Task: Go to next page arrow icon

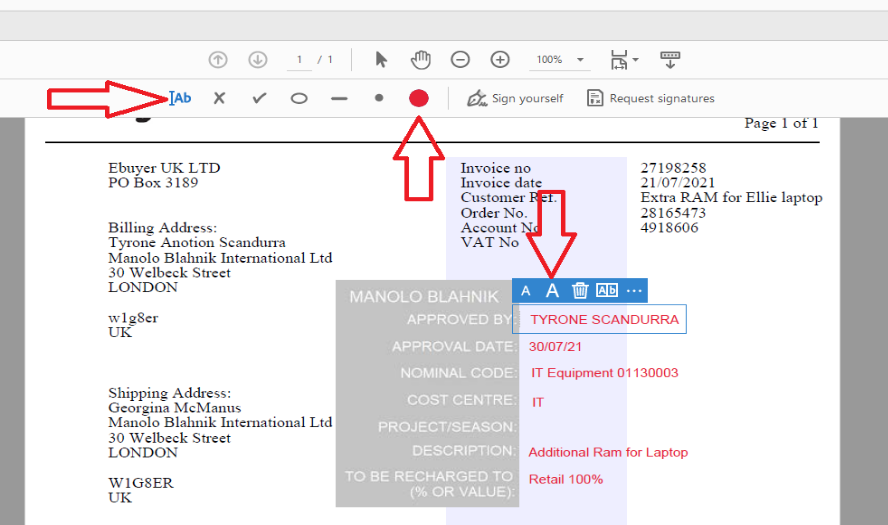Action: [258, 59]
